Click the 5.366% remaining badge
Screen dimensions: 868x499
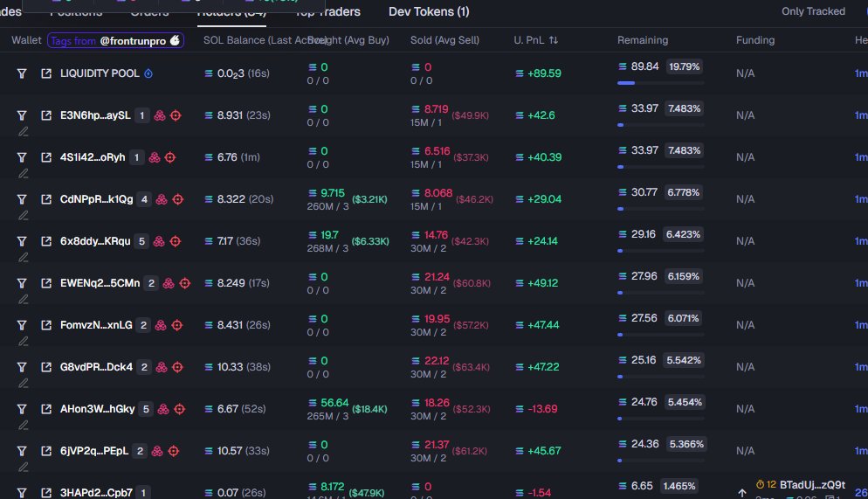point(686,444)
